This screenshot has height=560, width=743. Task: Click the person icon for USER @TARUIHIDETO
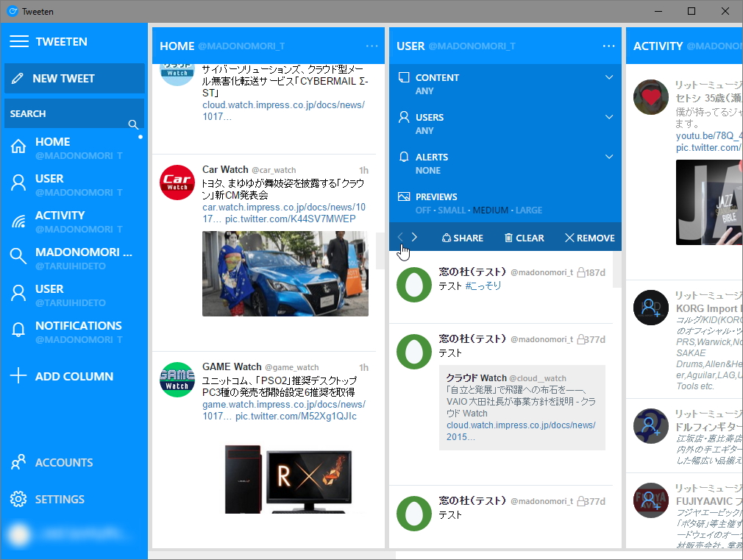pyautogui.click(x=18, y=293)
